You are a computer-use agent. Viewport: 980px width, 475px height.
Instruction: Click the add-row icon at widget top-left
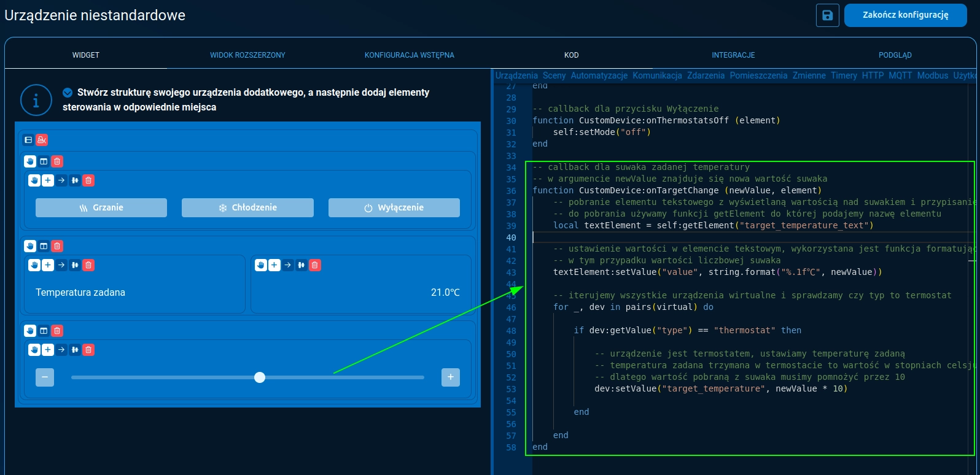click(x=28, y=140)
